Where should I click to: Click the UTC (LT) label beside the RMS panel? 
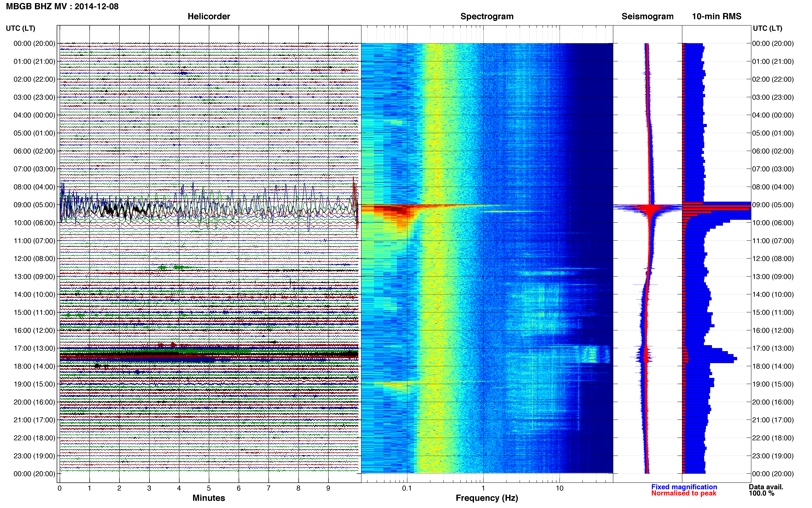(767, 28)
